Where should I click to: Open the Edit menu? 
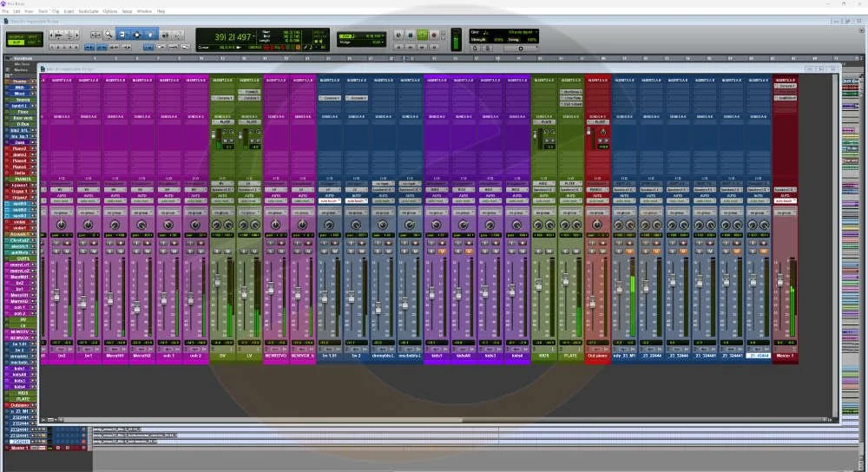coord(16,11)
